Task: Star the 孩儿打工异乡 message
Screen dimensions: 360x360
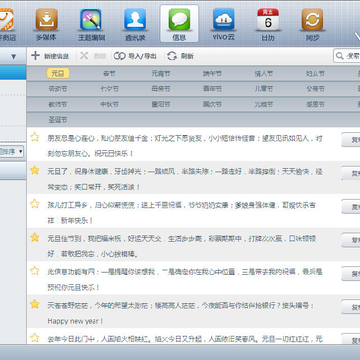Action: click(x=35, y=204)
